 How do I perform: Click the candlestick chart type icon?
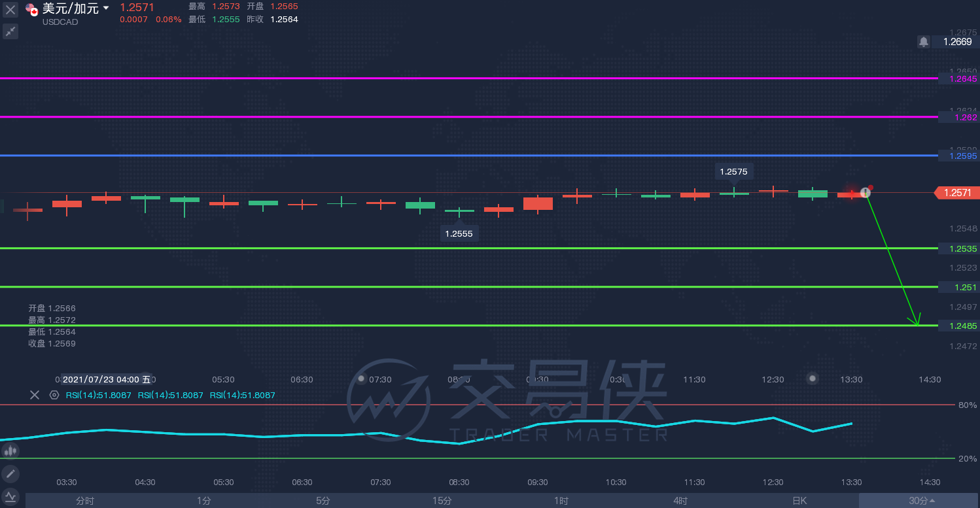point(10,450)
